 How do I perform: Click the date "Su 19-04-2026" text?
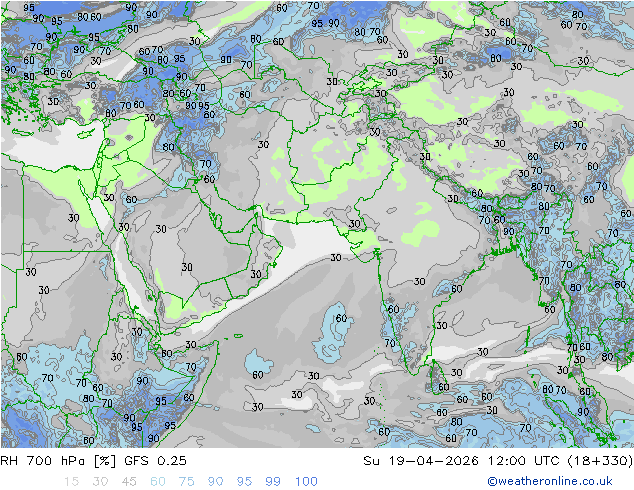tap(421, 460)
